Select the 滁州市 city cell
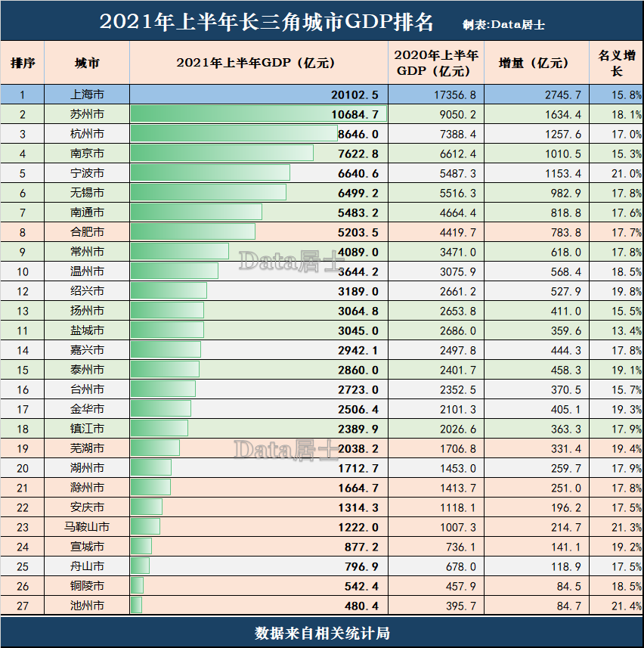 (87, 488)
